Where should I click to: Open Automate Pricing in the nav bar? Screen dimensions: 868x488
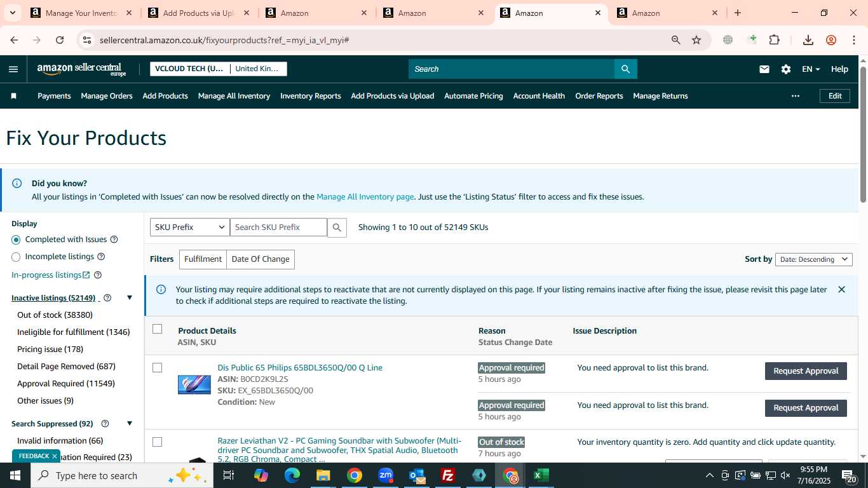tap(473, 96)
